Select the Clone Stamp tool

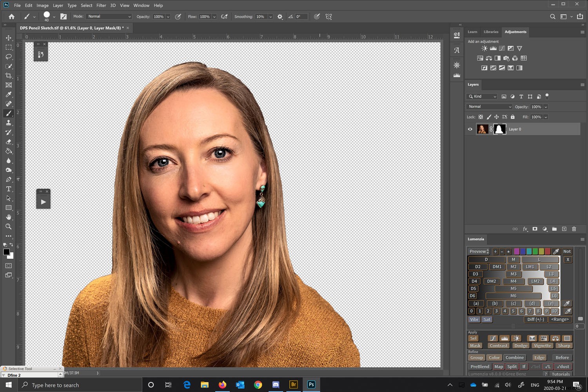click(9, 122)
